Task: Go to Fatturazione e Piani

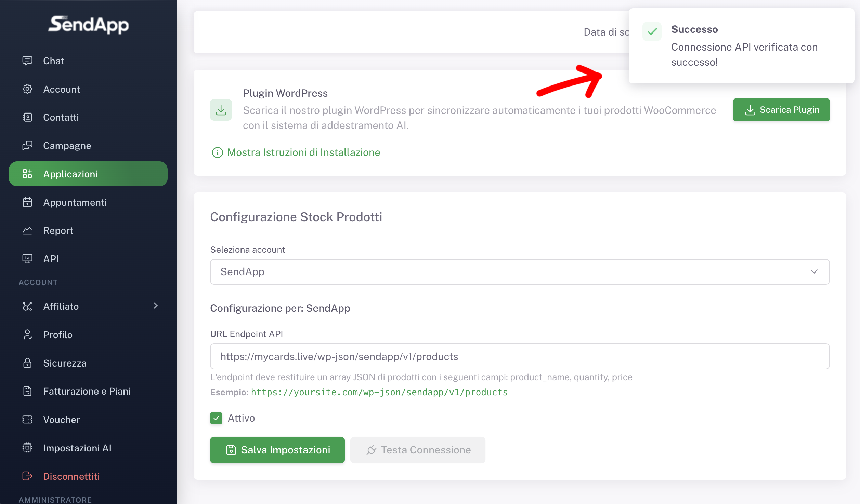Action: pyautogui.click(x=87, y=391)
